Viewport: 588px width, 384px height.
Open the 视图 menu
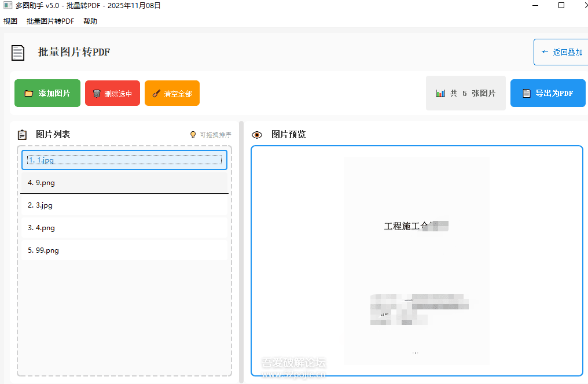[10, 20]
